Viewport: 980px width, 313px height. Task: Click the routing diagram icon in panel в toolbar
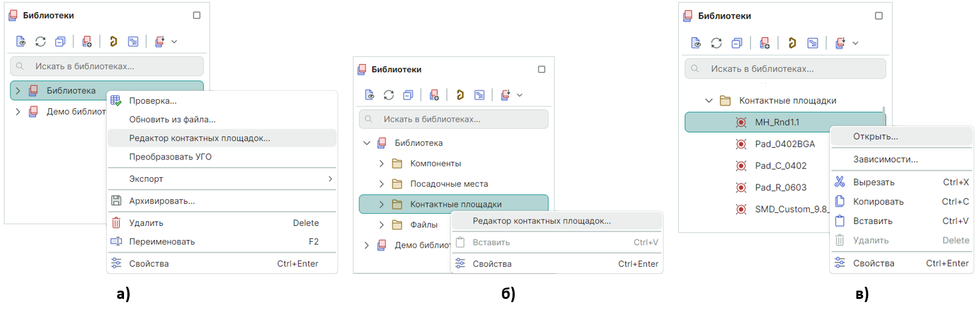813,43
